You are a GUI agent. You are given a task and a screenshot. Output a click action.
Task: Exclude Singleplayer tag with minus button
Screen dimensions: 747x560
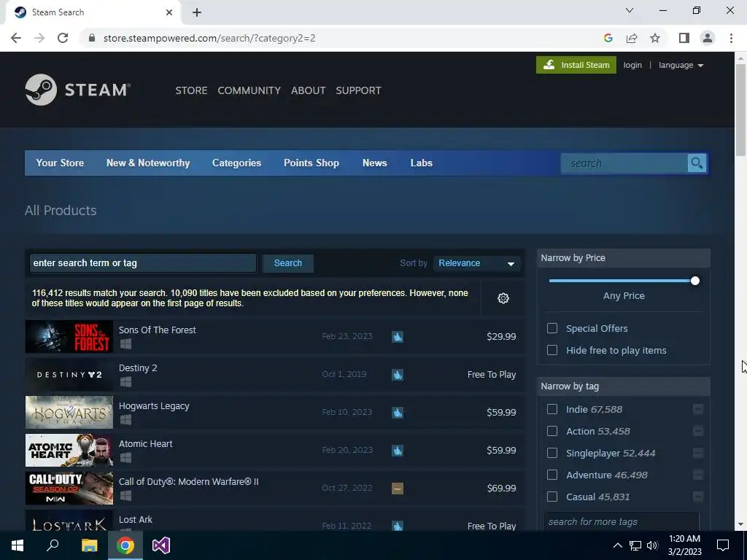pos(698,454)
